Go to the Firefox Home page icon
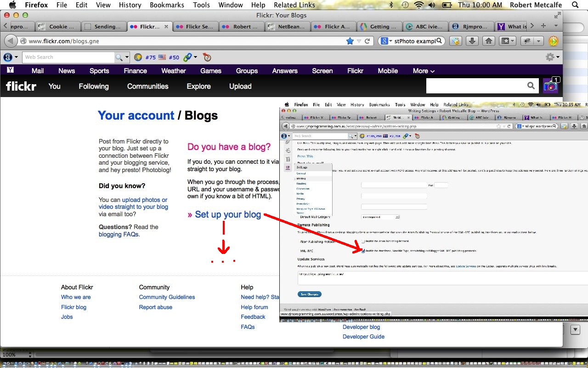588x368 pixels. coord(489,41)
